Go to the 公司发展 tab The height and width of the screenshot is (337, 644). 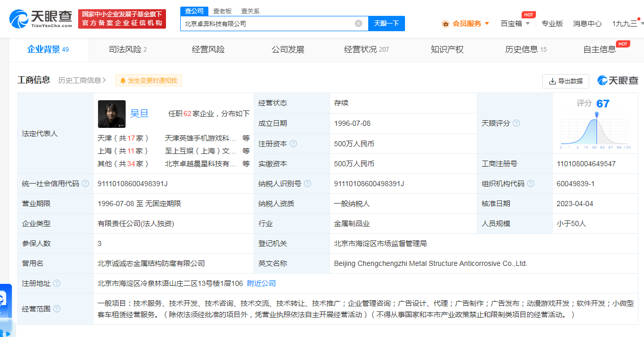(288, 50)
